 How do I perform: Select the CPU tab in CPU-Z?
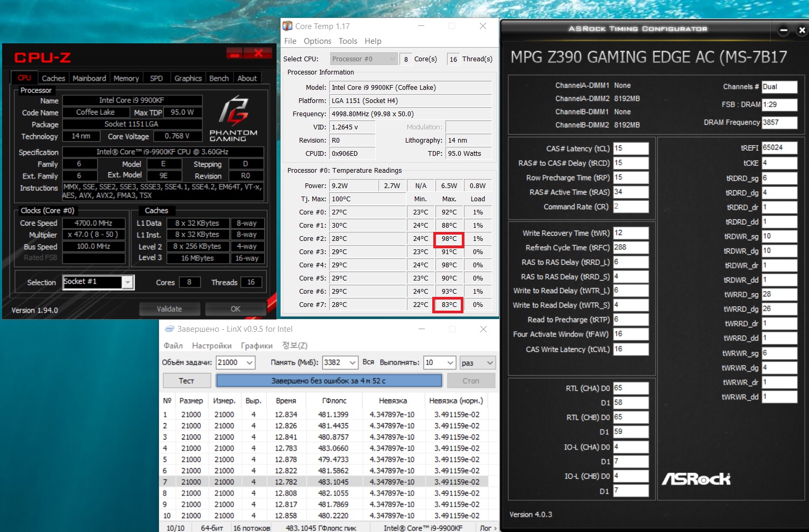[24, 78]
